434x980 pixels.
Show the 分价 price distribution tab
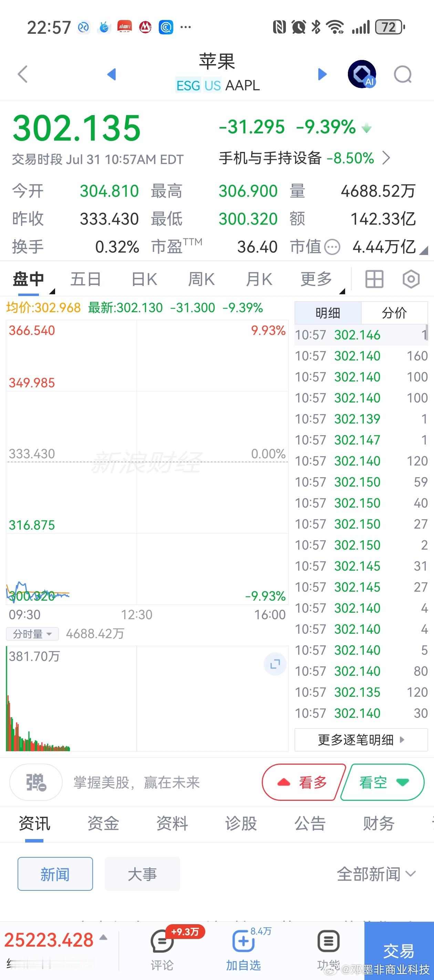pyautogui.click(x=394, y=313)
